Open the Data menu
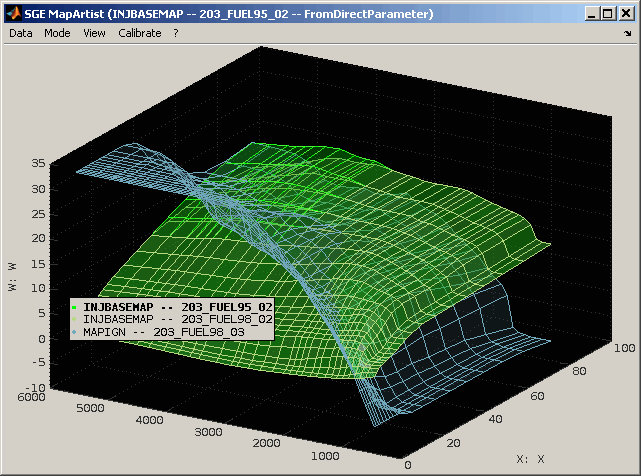 [x=21, y=33]
